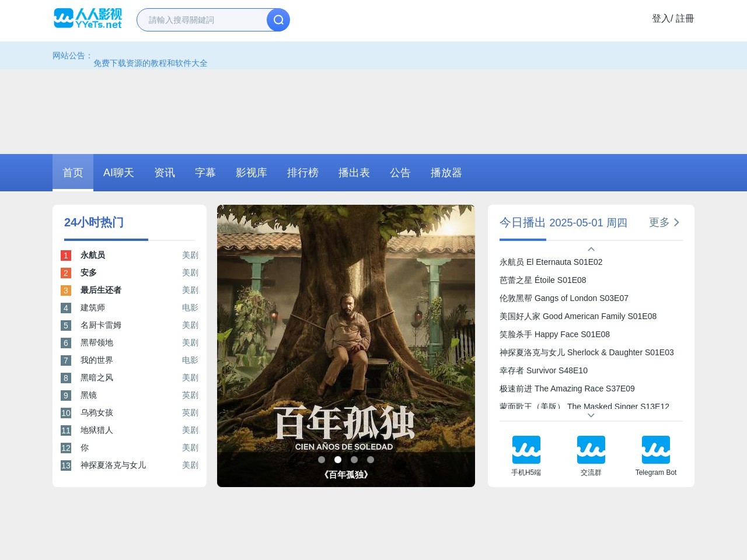Open hot item 我的世界
Screen dimensions: 747x560
click(97, 360)
